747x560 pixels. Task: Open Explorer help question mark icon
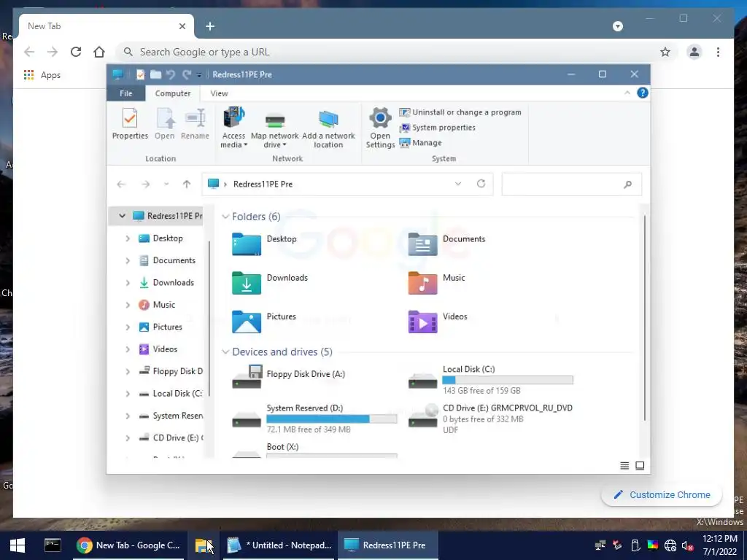pos(642,93)
